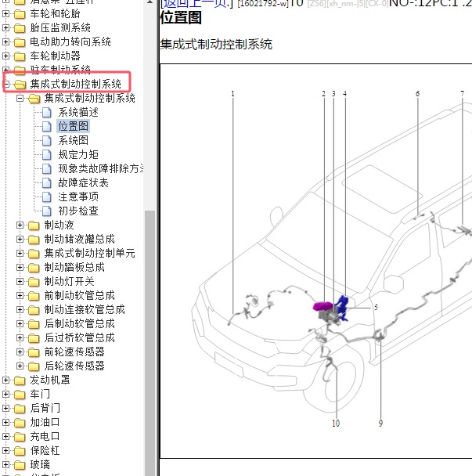Select the highlighted 位置图 tree label

click(73, 126)
